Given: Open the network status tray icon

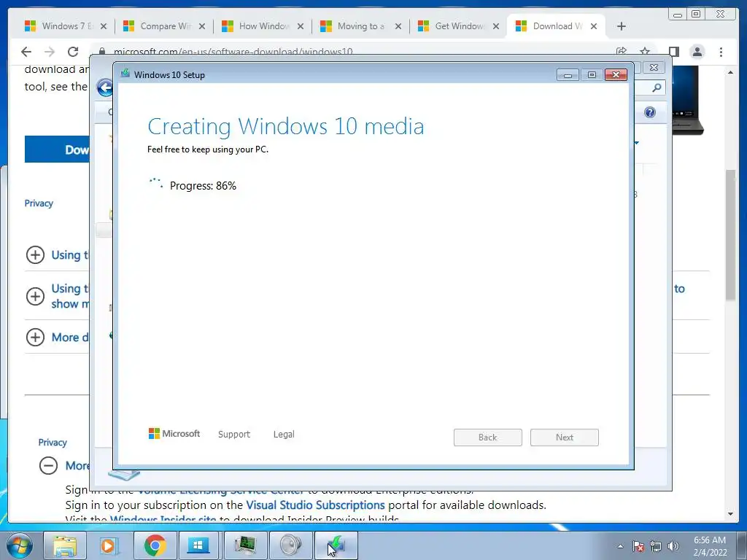Looking at the screenshot, I should 656,546.
